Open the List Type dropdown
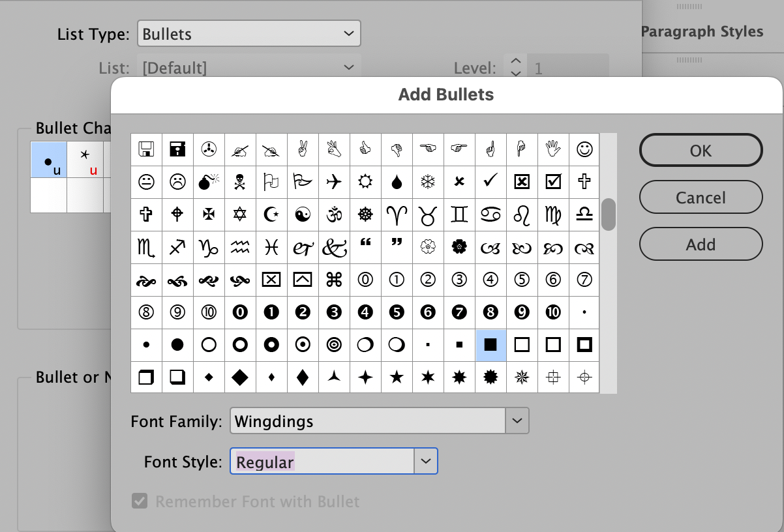This screenshot has height=532, width=784. [249, 33]
